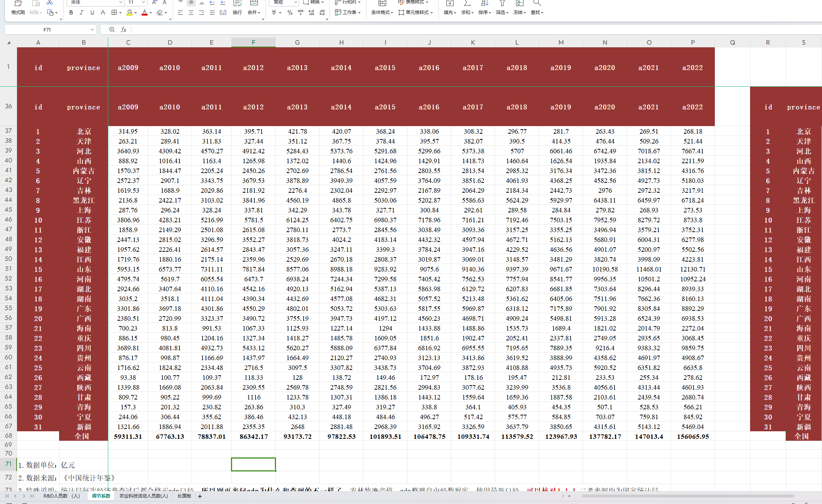822x504 pixels.
Task: Click the strikethrough icon
Action: coord(103,12)
